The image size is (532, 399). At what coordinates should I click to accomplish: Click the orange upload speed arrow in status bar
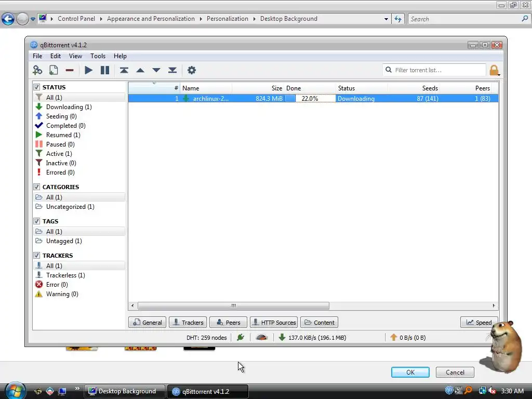tap(394, 337)
